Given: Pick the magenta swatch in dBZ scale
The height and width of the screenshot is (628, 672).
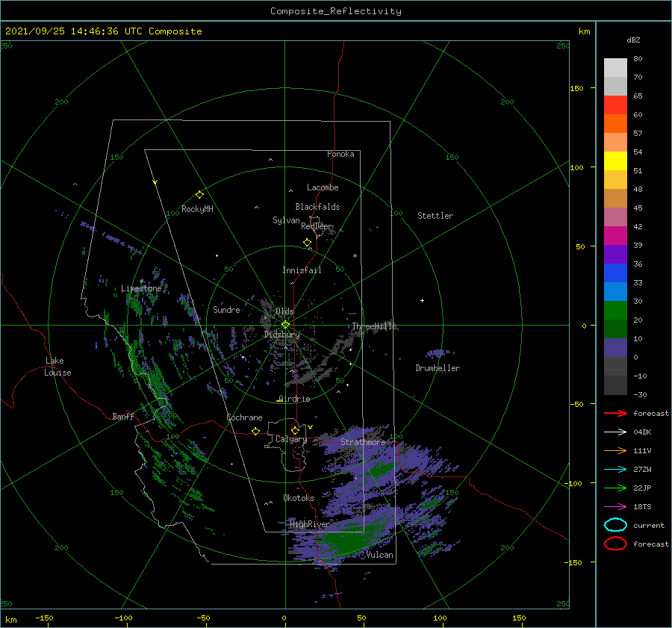Looking at the screenshot, I should [615, 236].
